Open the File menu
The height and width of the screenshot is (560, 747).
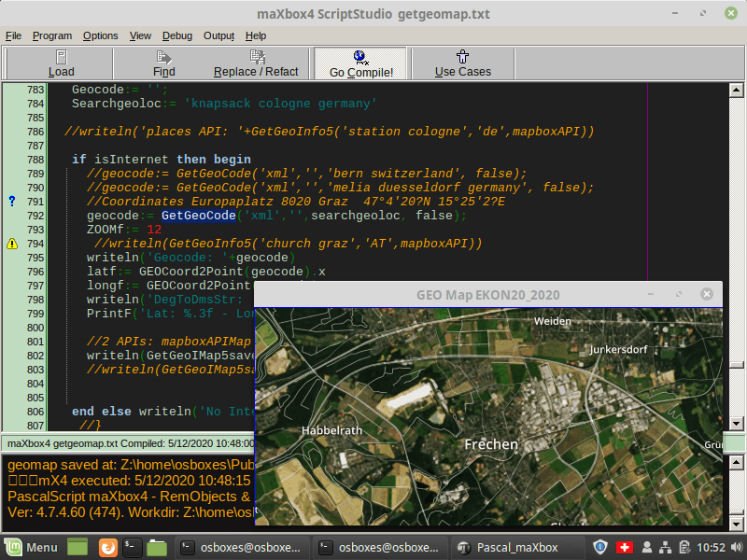tap(13, 35)
